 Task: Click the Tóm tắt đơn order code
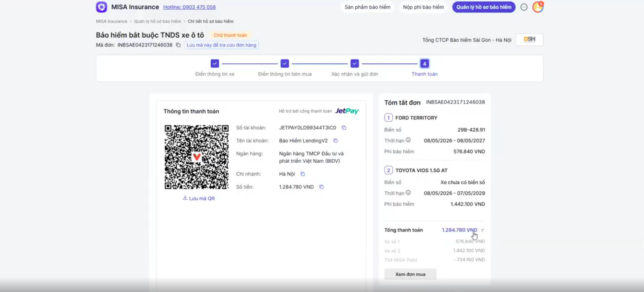pos(455,102)
